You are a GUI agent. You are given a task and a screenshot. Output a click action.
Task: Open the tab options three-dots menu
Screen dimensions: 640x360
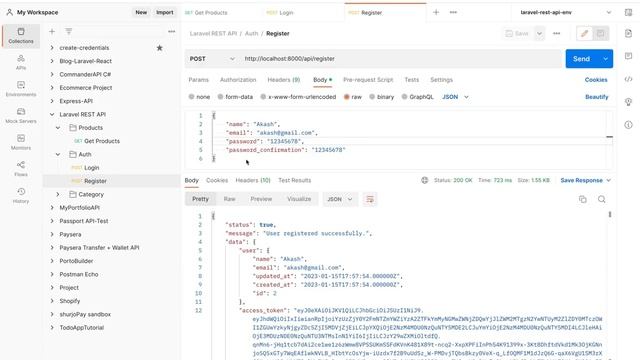[453, 12]
